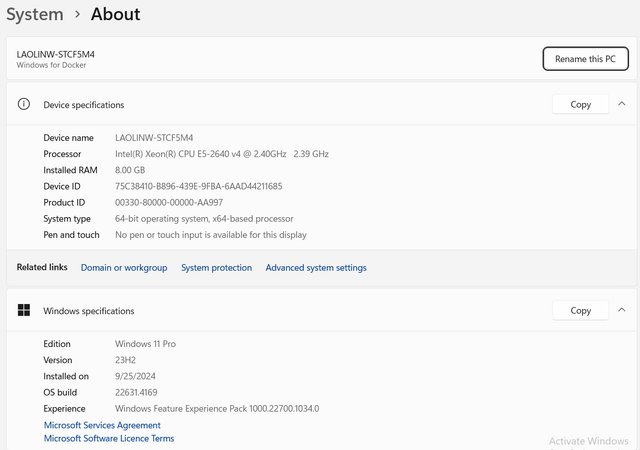Click the breadcrumb chevron separator
The height and width of the screenshot is (450, 640).
78,15
